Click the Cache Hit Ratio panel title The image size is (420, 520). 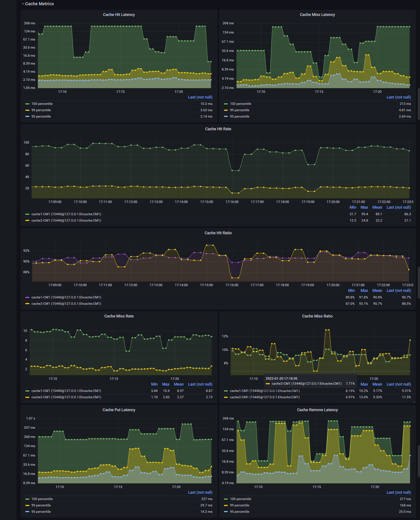pyautogui.click(x=218, y=233)
